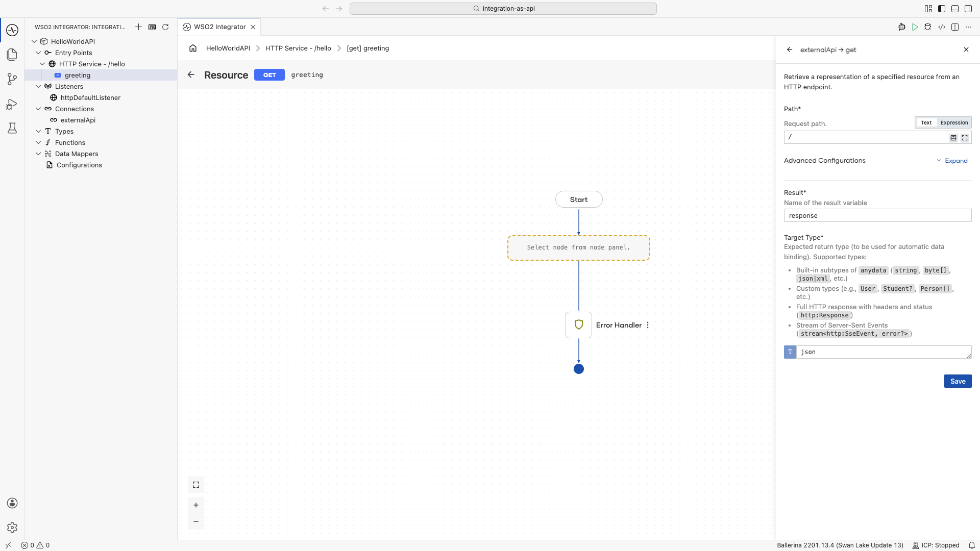This screenshot has width=980, height=551.
Task: Click the overview icon beside the plus in sidebar
Action: click(152, 27)
